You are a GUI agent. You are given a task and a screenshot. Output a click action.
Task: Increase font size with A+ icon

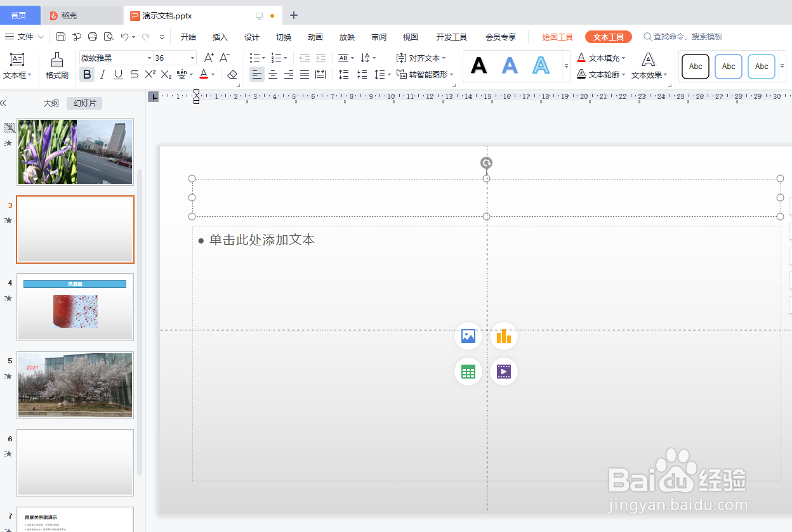click(x=209, y=58)
